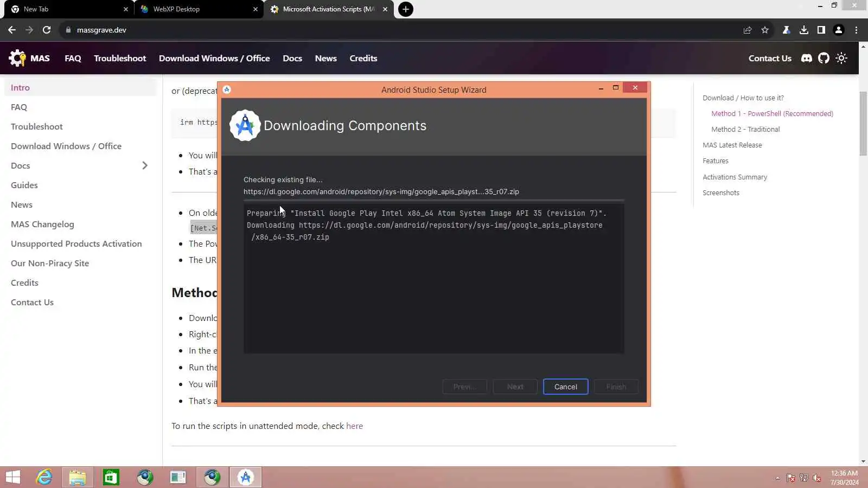
Task: Select Intro in the left sidebar
Action: [x=80, y=87]
